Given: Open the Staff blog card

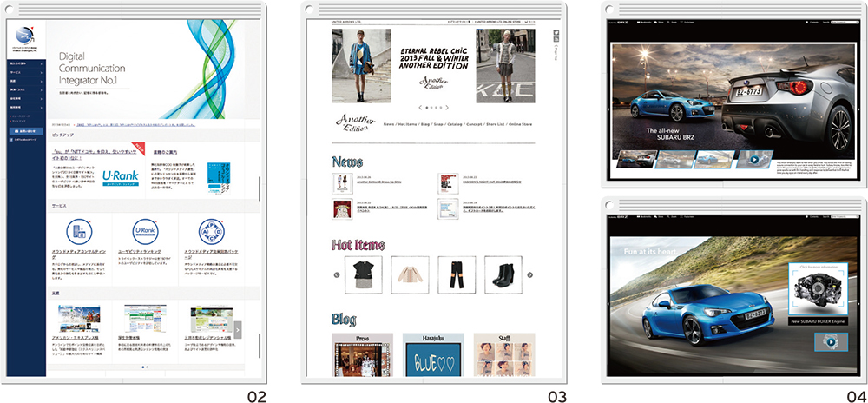Looking at the screenshot, I should pos(504,355).
